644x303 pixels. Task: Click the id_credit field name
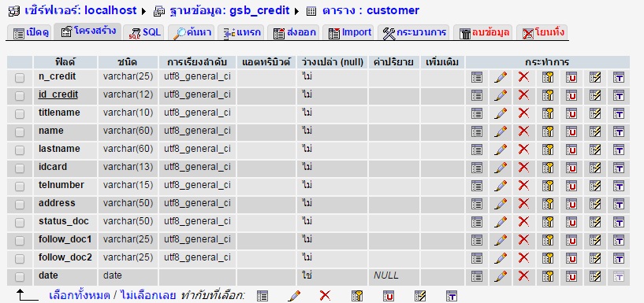58,94
